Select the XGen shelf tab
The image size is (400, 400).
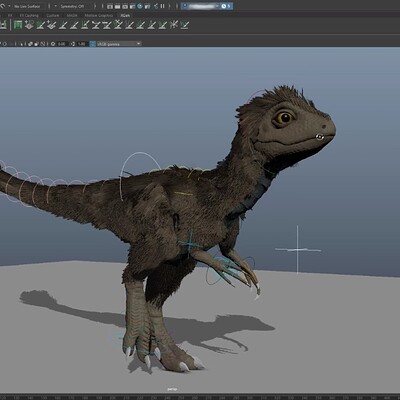point(125,15)
